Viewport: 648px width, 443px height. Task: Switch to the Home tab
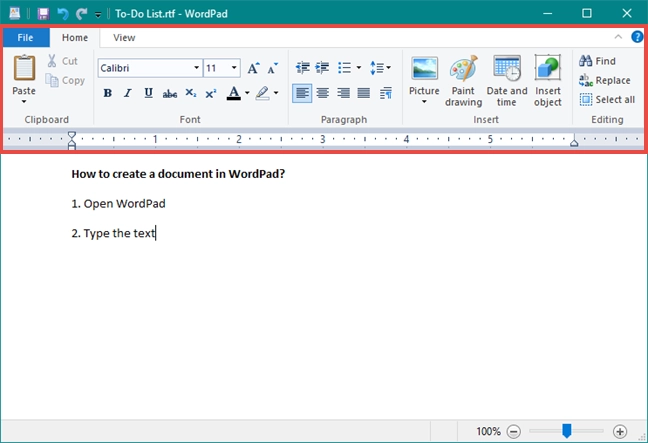point(75,38)
